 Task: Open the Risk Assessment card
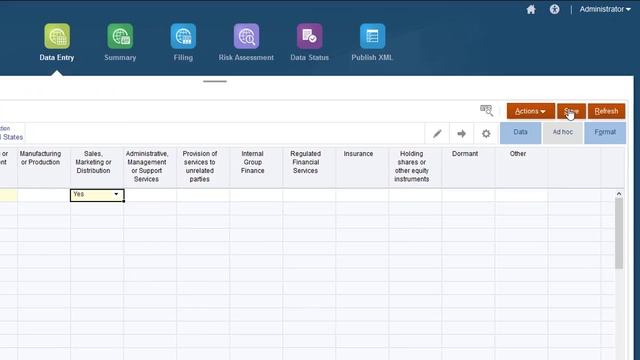(x=246, y=42)
